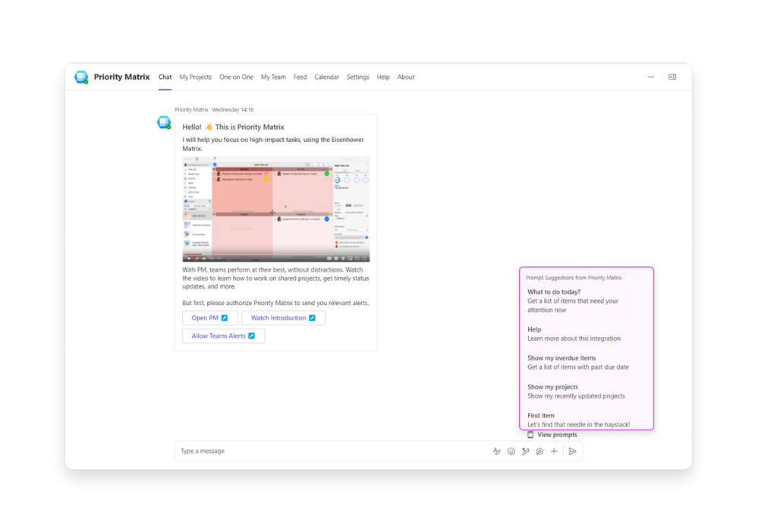Open the more options ellipsis menu
This screenshot has width=758, height=532.
651,77
